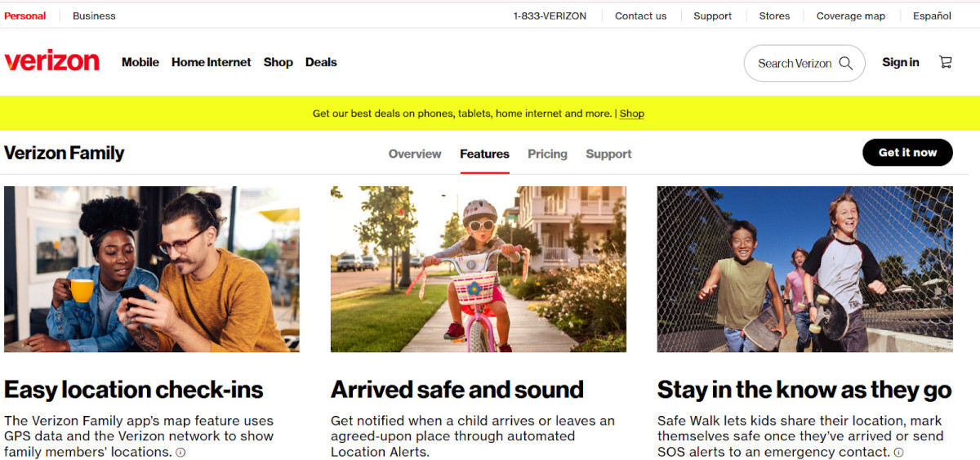
Task: Open the Deals menu
Action: tap(321, 62)
